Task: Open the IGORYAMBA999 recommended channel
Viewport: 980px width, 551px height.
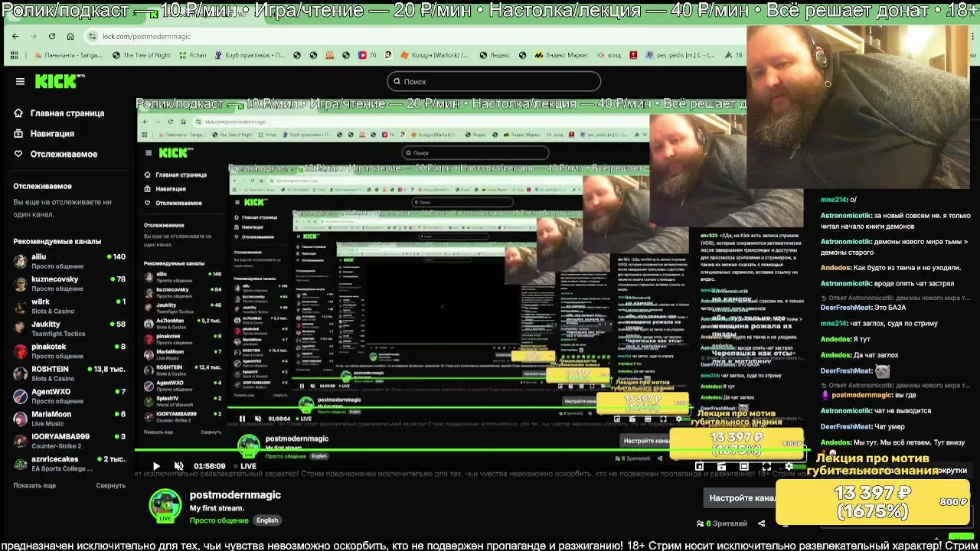Action: [x=69, y=441]
